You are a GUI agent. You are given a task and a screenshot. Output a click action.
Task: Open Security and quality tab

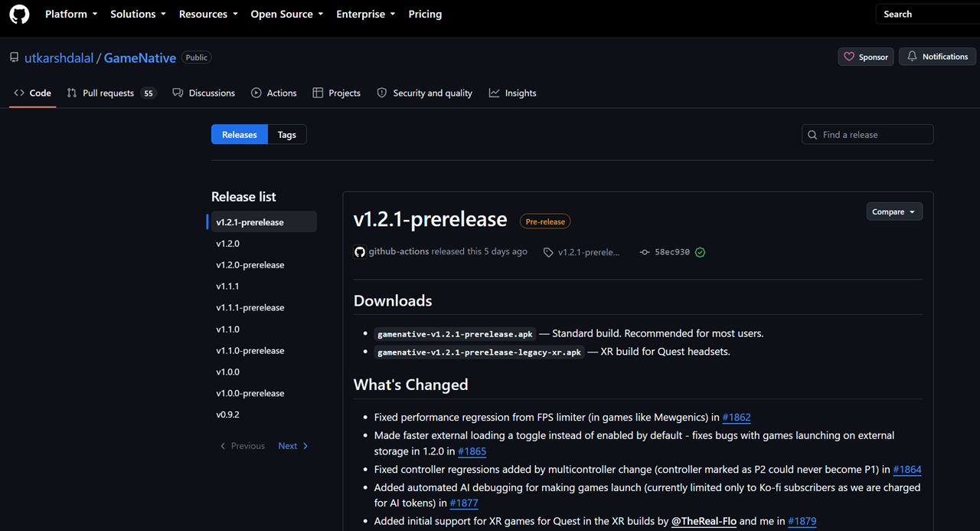[x=424, y=93]
